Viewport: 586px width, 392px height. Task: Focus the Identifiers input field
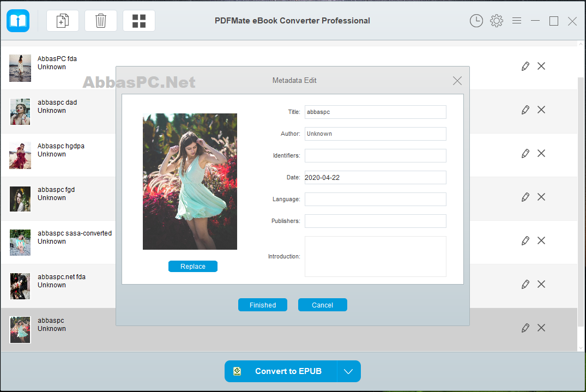(375, 155)
